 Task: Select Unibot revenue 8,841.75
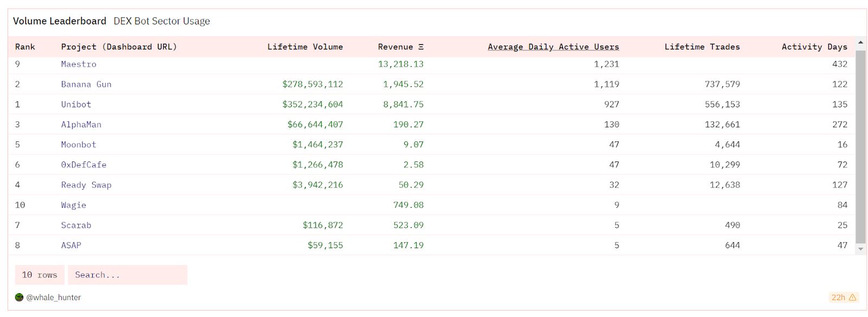coord(403,104)
